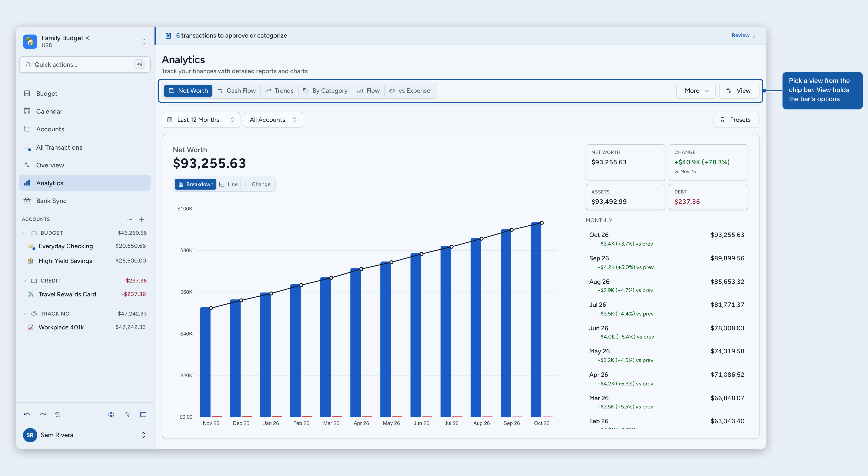868x476 pixels.
Task: Collapse the sidebar panel icon
Action: point(143,415)
